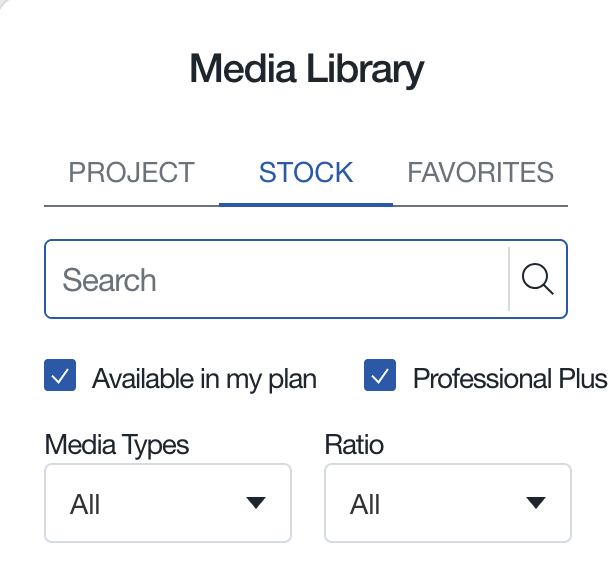Click the Available in my plan label

coord(204,379)
